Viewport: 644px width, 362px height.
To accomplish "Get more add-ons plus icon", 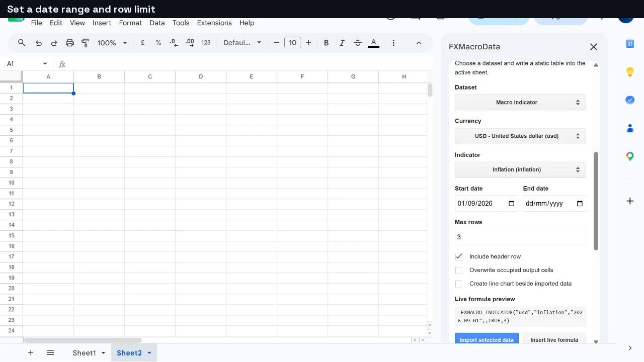I will click(630, 201).
